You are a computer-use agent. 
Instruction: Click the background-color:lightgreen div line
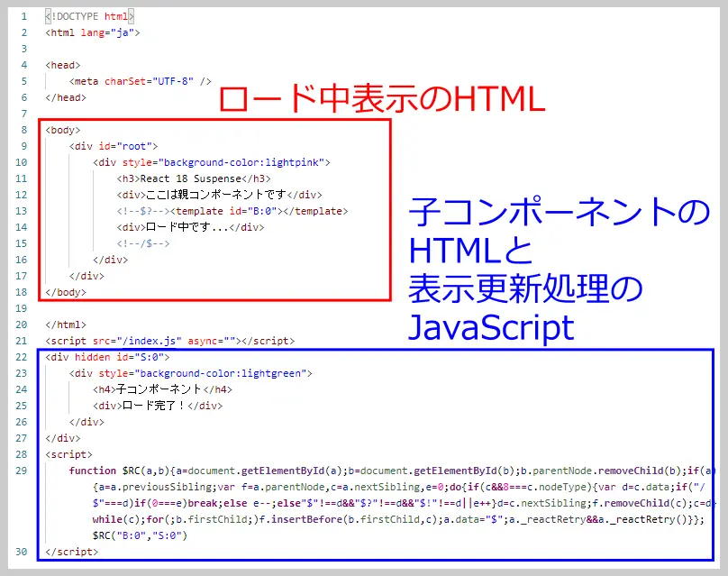[191, 373]
